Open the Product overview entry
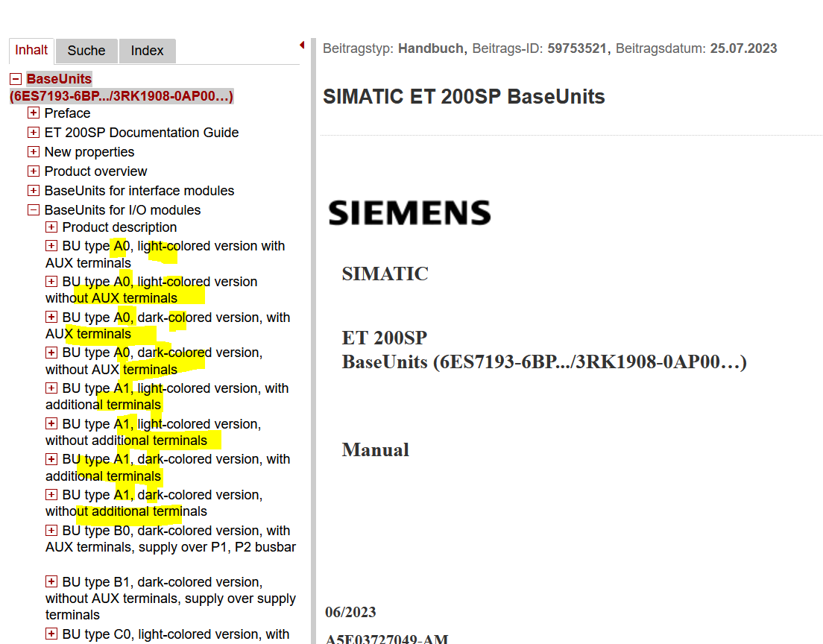This screenshot has height=644, width=823. point(95,171)
